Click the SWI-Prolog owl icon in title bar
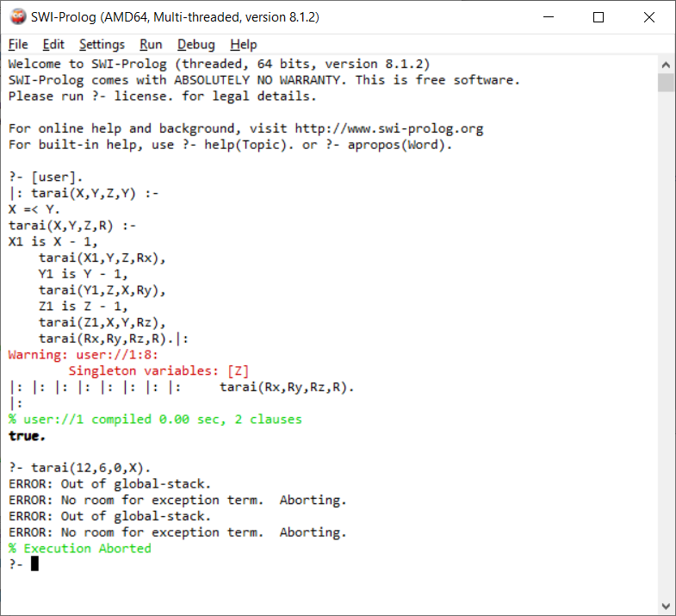 pyautogui.click(x=18, y=17)
